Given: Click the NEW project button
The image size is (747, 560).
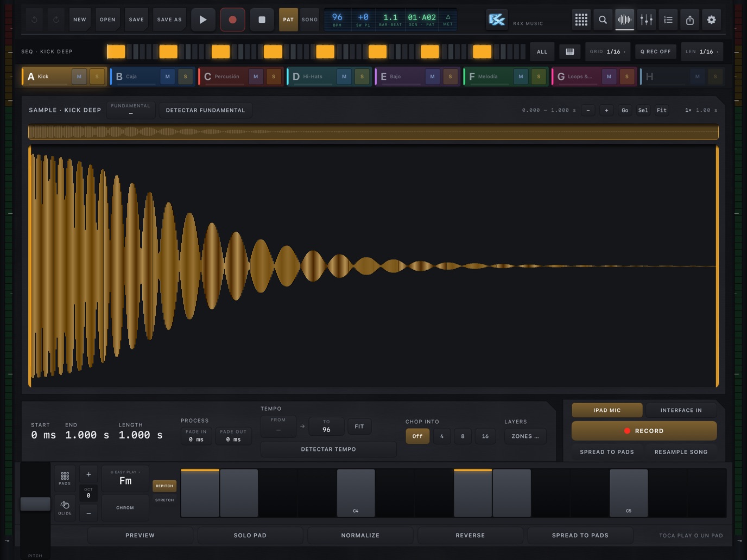Looking at the screenshot, I should [80, 20].
